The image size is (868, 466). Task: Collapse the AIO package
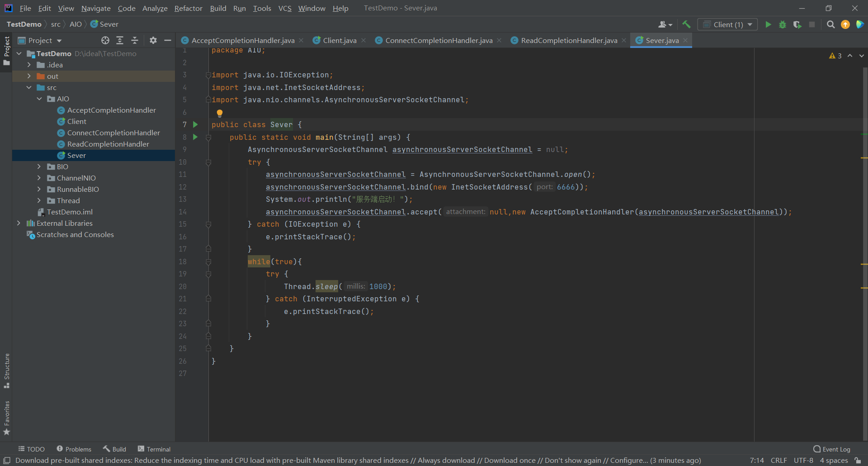pyautogui.click(x=39, y=99)
